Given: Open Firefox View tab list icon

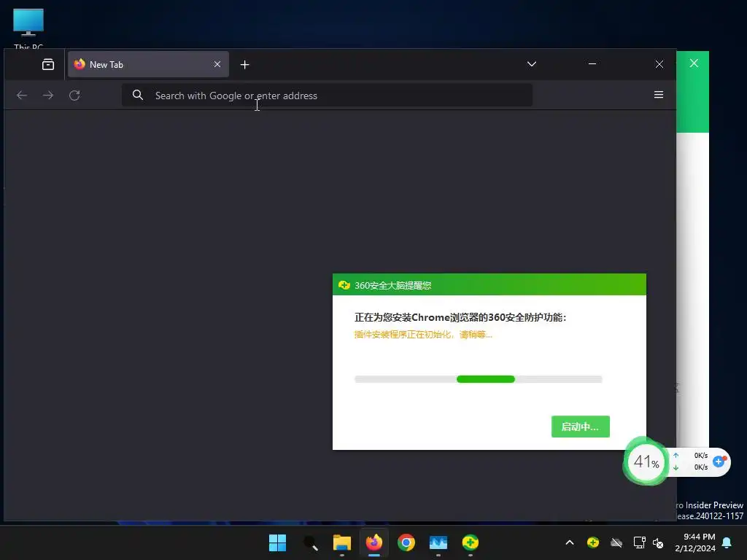Looking at the screenshot, I should 48,64.
